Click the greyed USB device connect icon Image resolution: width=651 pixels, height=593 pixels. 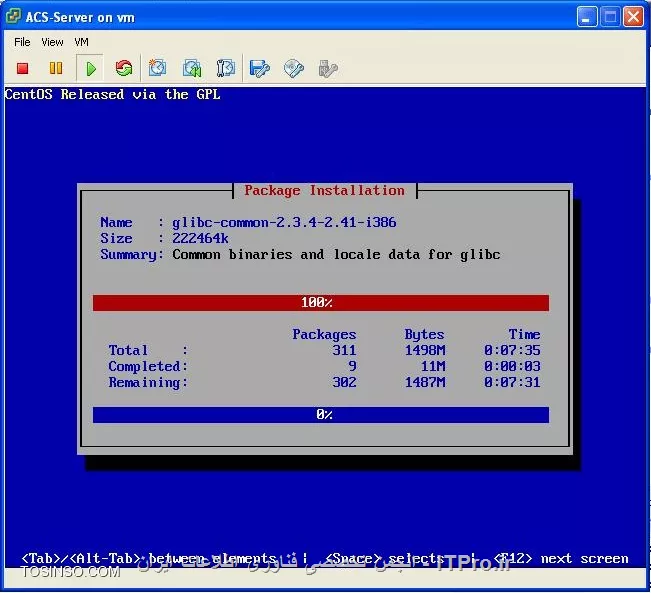(x=328, y=68)
